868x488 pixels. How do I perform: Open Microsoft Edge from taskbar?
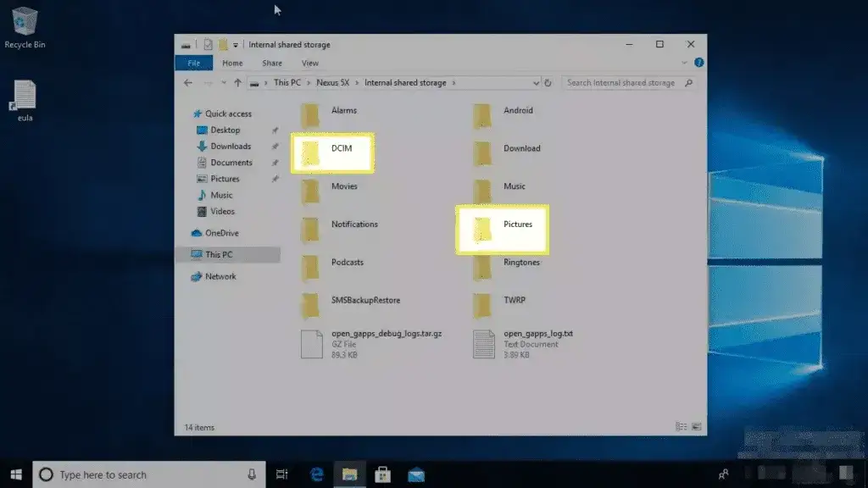(x=317, y=474)
